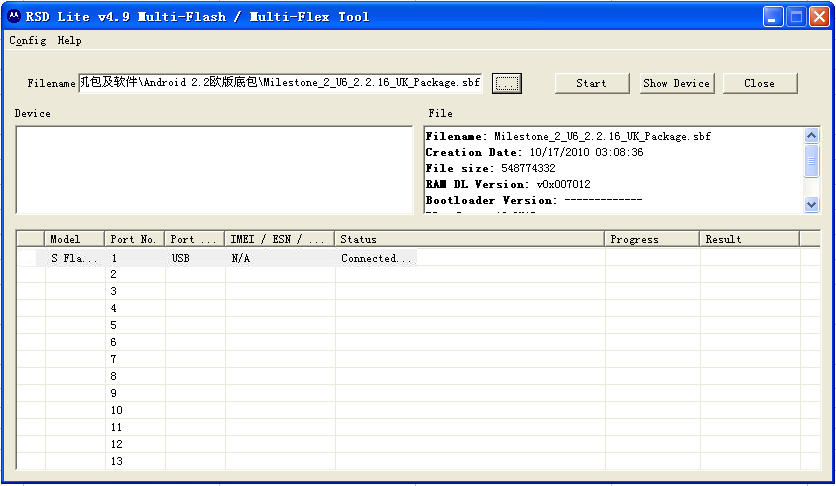Click the Result column header
Image resolution: width=836 pixels, height=486 pixels.
coord(750,239)
